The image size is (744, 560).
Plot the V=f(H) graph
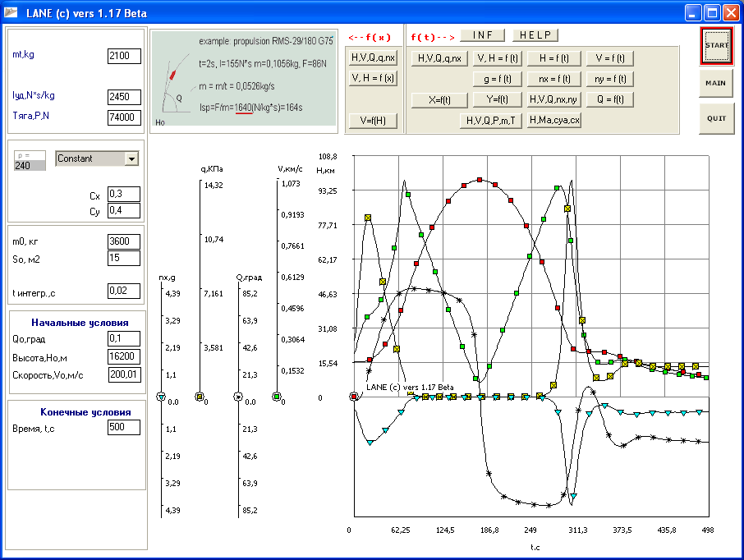373,121
